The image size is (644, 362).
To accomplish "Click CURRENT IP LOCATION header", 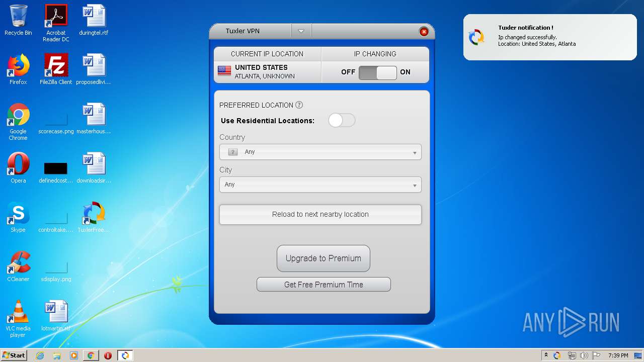I will coord(267,54).
